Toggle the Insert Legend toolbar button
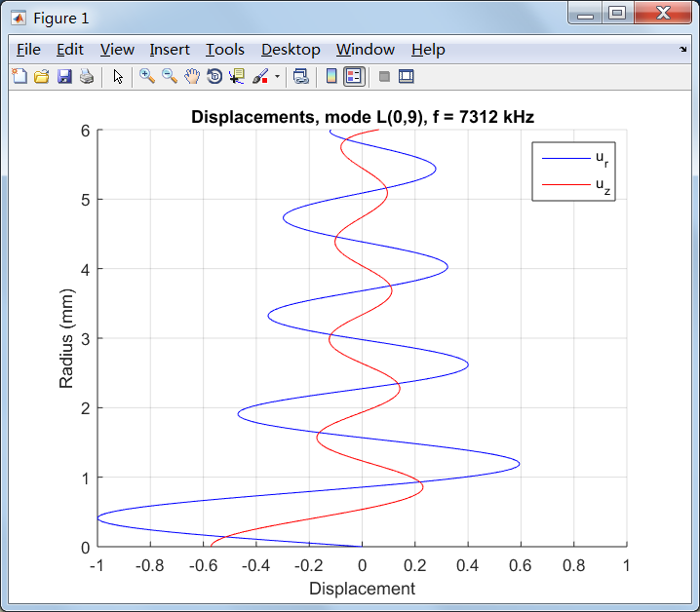 coord(354,76)
